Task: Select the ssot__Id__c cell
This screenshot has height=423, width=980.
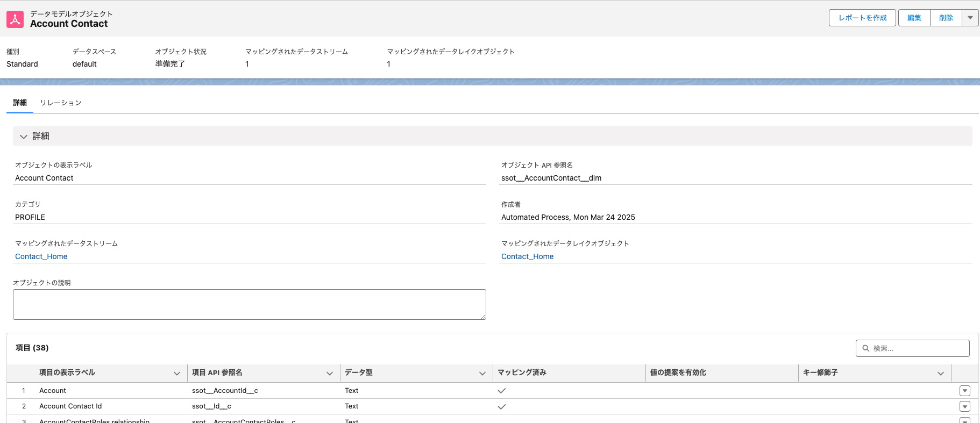Action: [211, 406]
